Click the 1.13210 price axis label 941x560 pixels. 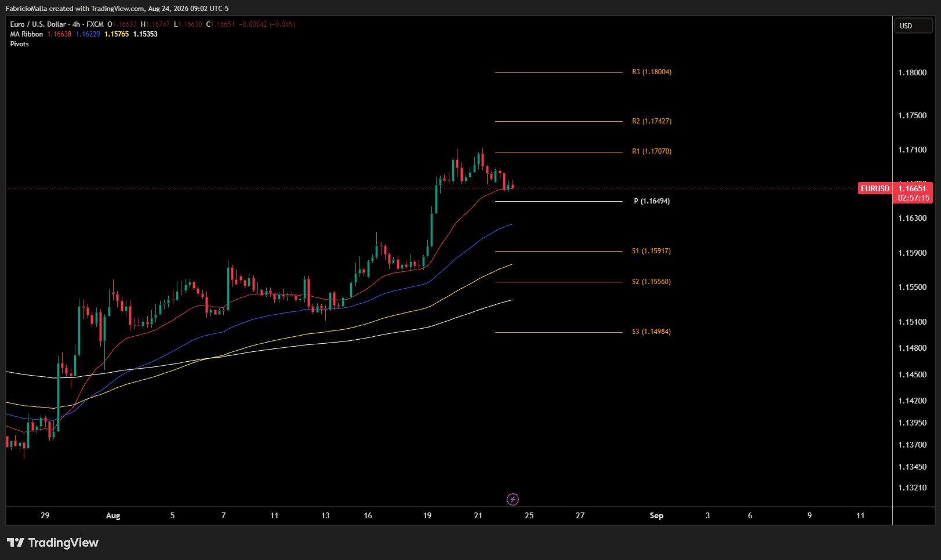tap(913, 488)
